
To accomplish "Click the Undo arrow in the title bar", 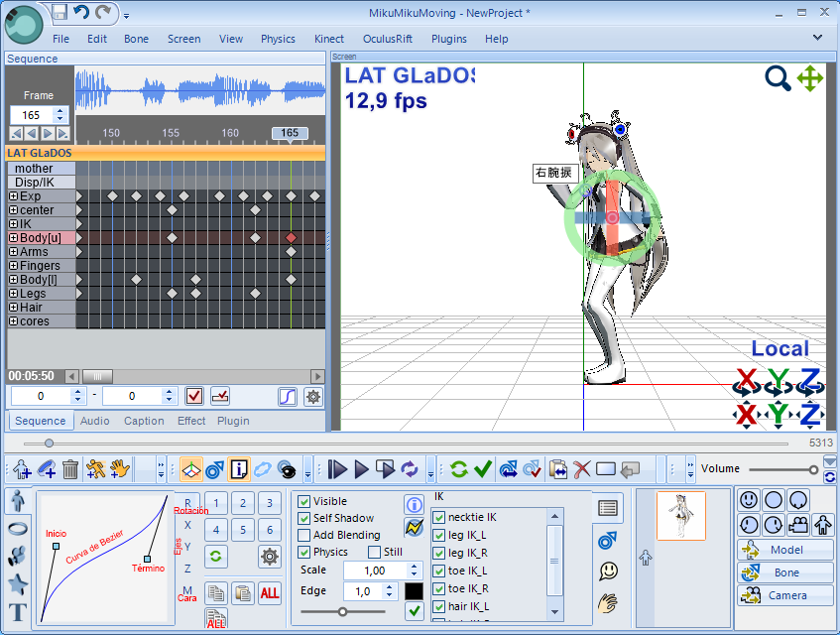I will pyautogui.click(x=81, y=13).
